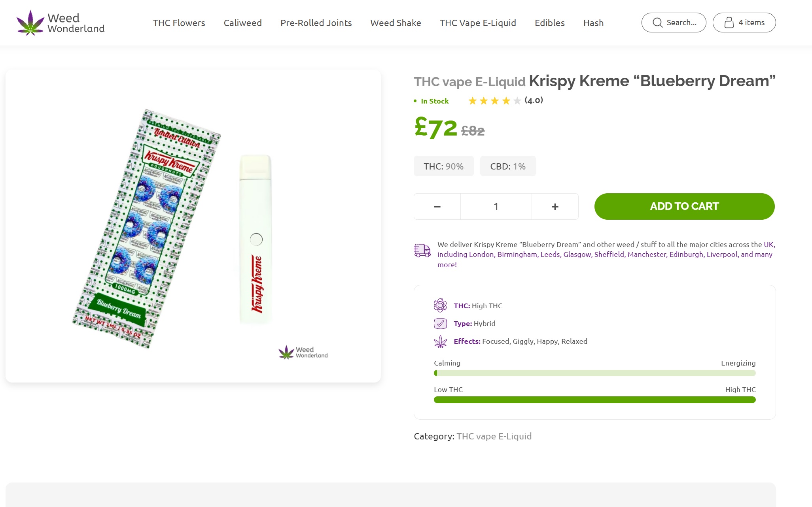The image size is (812, 507).
Task: Decrease quantity with minus button
Action: [x=437, y=207]
